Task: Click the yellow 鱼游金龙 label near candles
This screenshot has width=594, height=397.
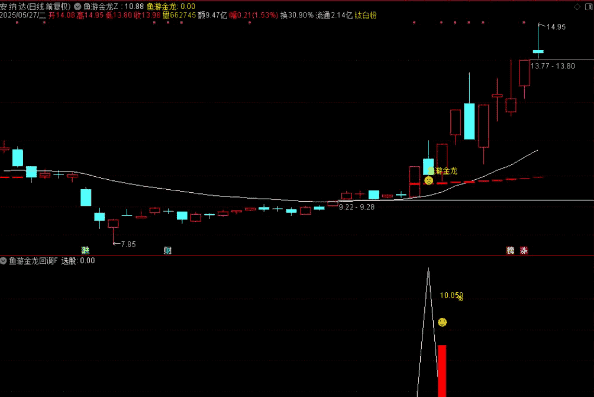Action: point(442,171)
